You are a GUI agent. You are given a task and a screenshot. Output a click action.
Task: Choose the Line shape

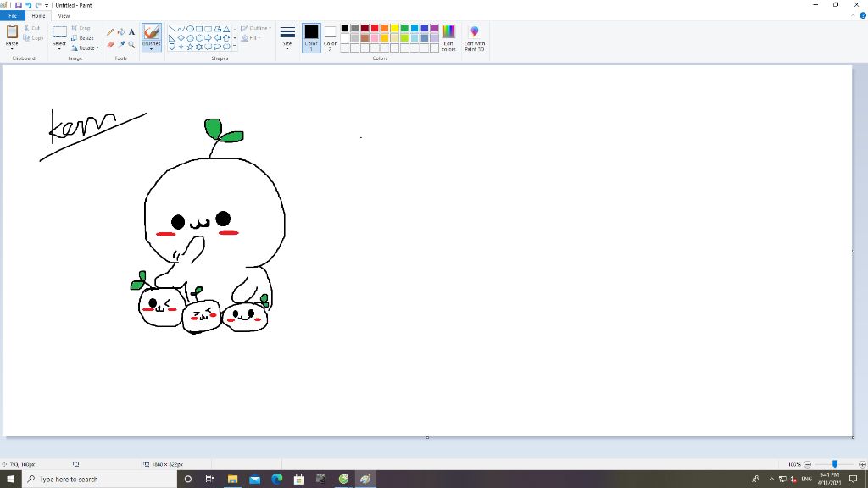pos(171,29)
